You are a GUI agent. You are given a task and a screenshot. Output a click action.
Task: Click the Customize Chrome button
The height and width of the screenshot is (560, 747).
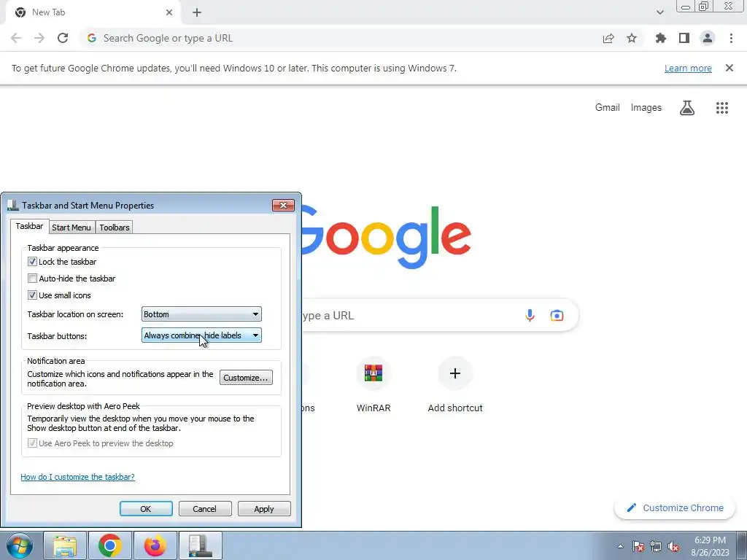tap(676, 507)
